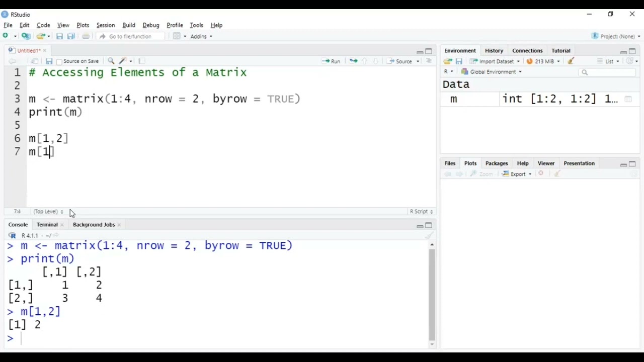Viewport: 644px width, 362px height.
Task: Open the File menu
Action: point(8,25)
